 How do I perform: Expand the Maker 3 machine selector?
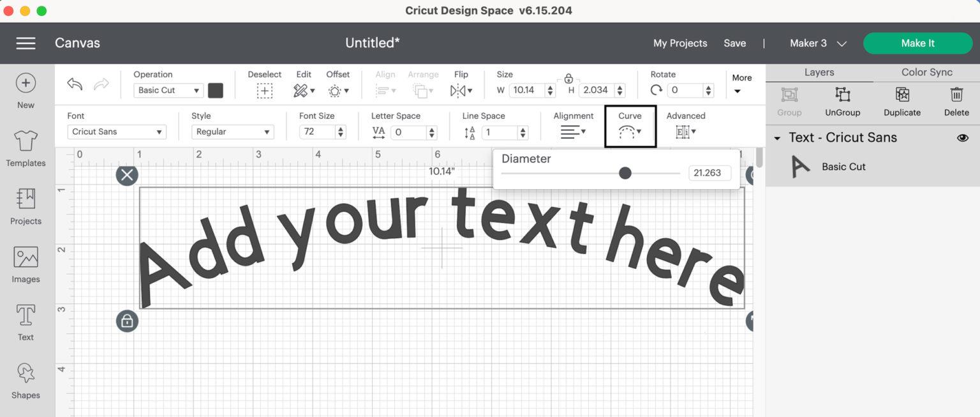click(819, 43)
